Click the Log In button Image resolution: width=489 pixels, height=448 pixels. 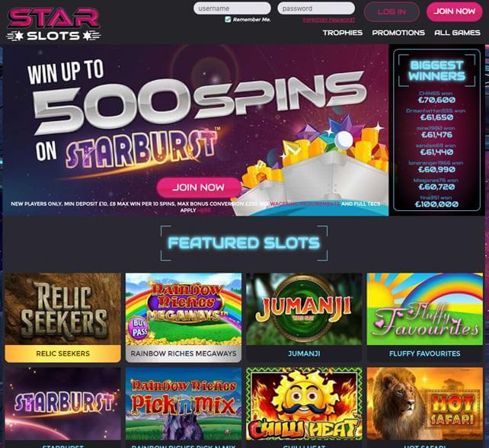pos(392,12)
